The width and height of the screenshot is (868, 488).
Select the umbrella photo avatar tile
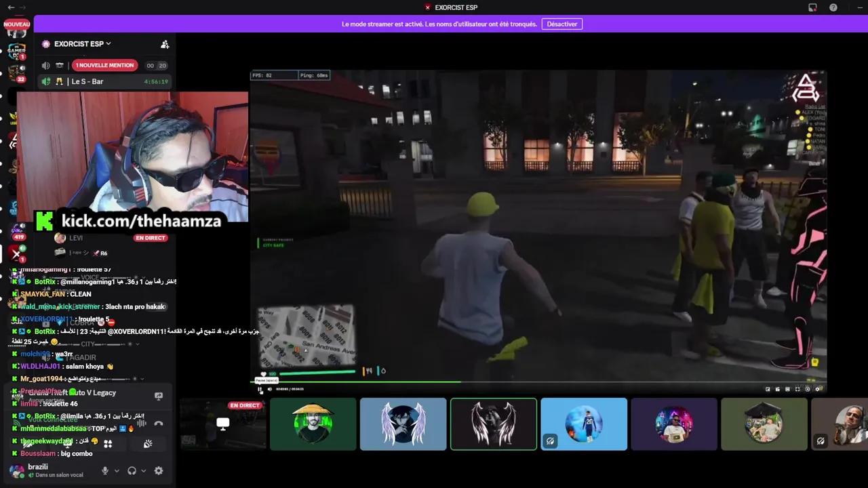pyautogui.click(x=764, y=424)
